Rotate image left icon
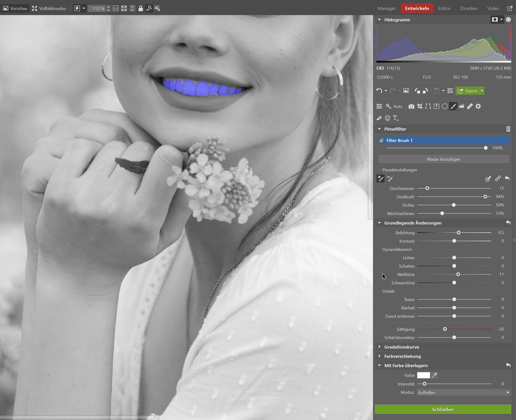 click(417, 91)
